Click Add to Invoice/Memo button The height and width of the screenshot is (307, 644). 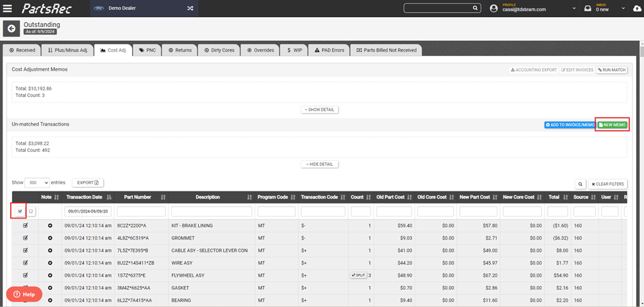(x=569, y=124)
